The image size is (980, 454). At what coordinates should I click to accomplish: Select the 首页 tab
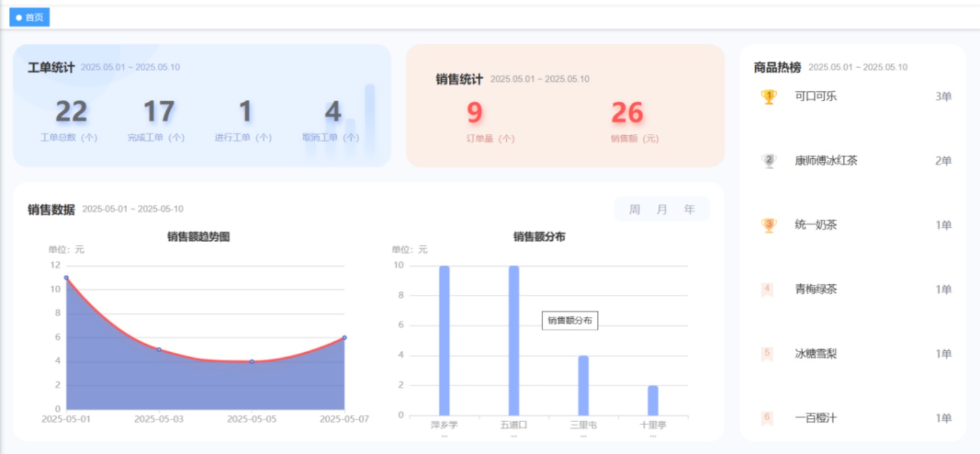click(30, 18)
